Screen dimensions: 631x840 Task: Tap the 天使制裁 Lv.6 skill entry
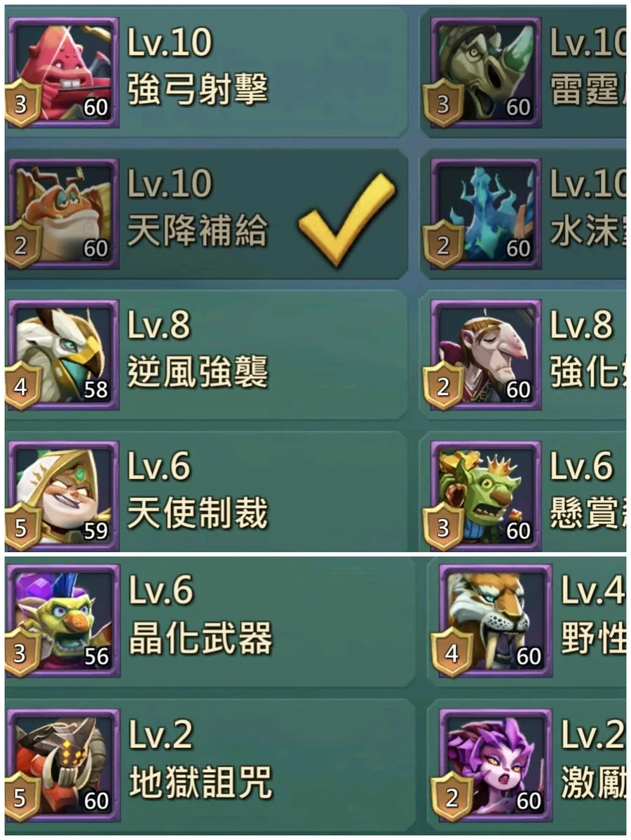[206, 495]
